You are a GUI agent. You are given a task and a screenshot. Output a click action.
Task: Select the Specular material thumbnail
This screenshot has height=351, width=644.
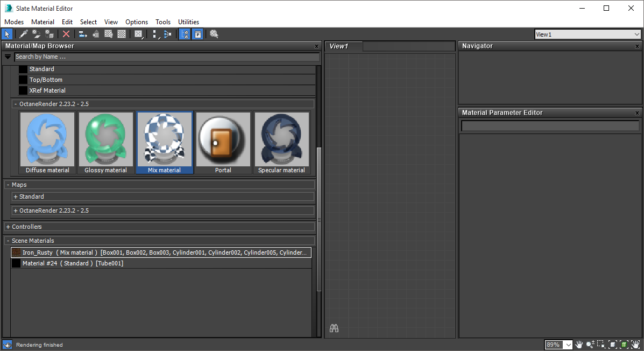281,143
